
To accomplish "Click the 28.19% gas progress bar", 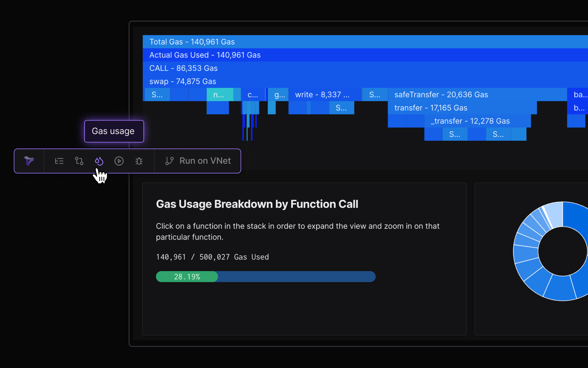I will click(265, 277).
